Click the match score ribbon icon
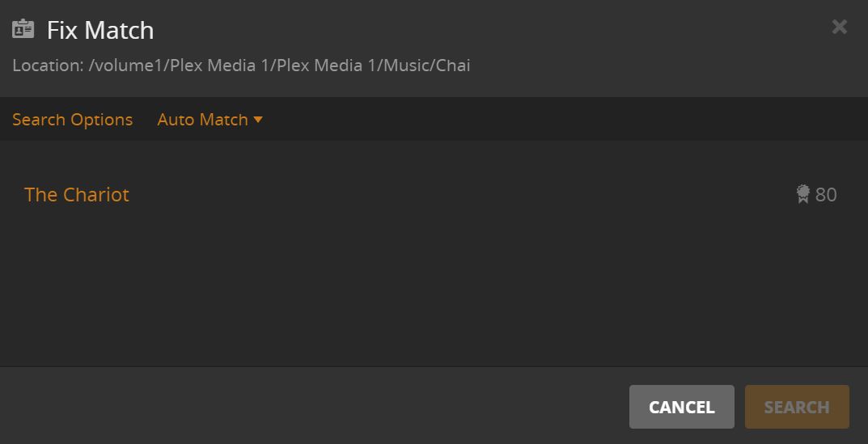This screenshot has height=444, width=868. [x=802, y=194]
